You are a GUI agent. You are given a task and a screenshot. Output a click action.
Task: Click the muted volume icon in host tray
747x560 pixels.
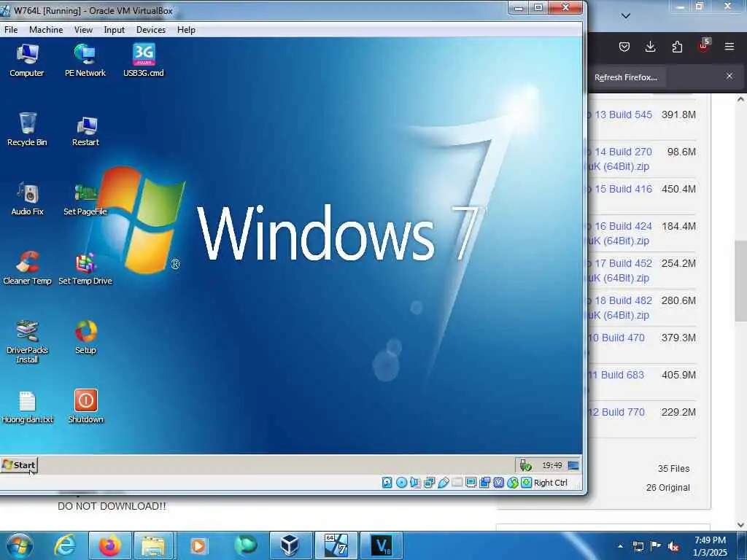coord(673,546)
